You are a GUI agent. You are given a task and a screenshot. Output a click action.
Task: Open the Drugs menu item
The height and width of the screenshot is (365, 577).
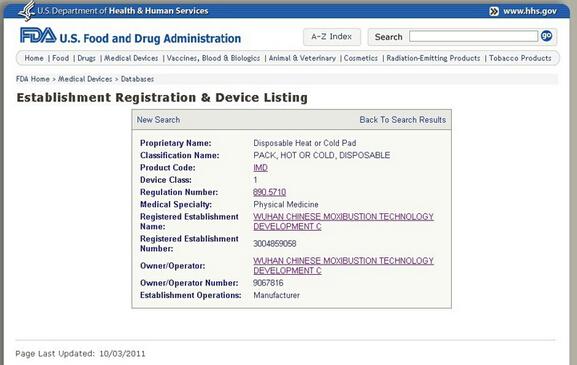point(86,58)
